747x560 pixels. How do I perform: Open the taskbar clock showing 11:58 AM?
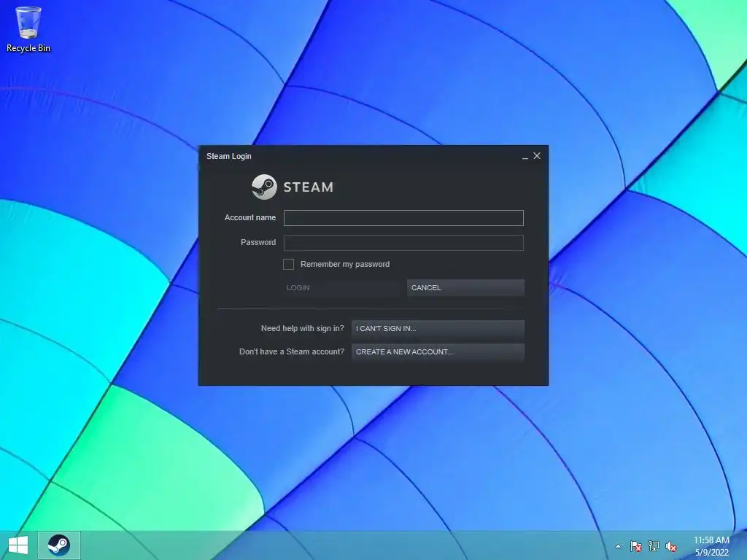[x=711, y=546]
